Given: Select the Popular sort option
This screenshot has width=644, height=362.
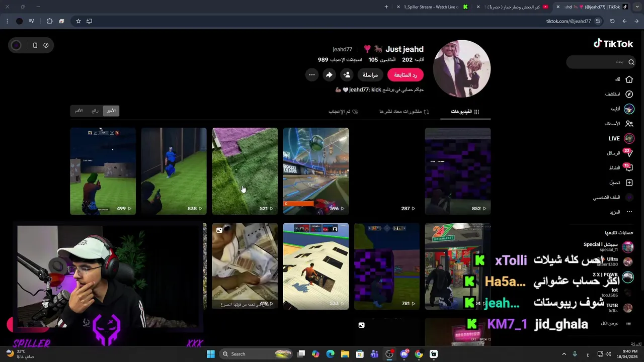Looking at the screenshot, I should (95, 111).
